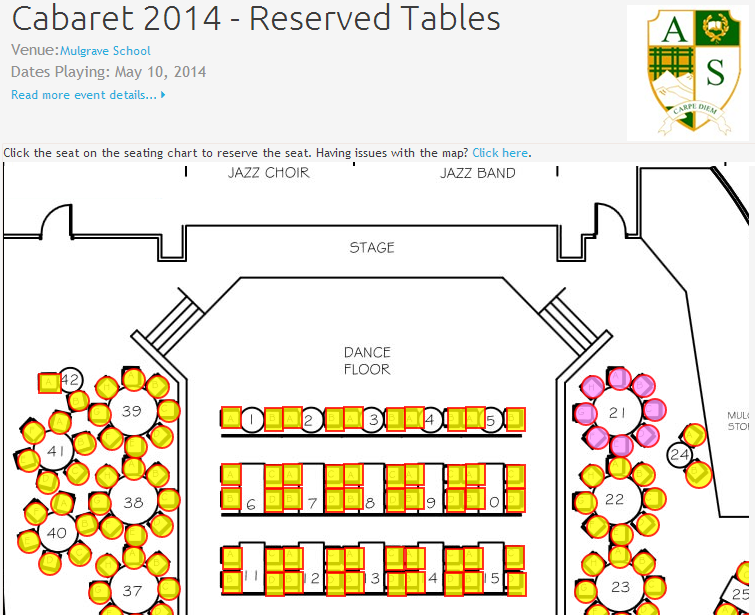Select the table 41 circle

[x=54, y=451]
